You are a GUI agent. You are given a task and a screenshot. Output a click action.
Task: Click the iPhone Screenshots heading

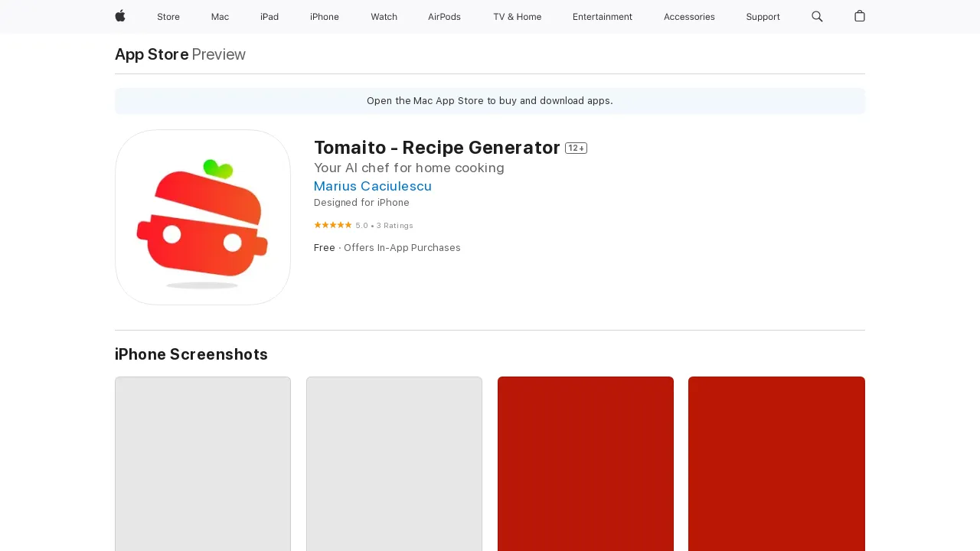tap(191, 354)
